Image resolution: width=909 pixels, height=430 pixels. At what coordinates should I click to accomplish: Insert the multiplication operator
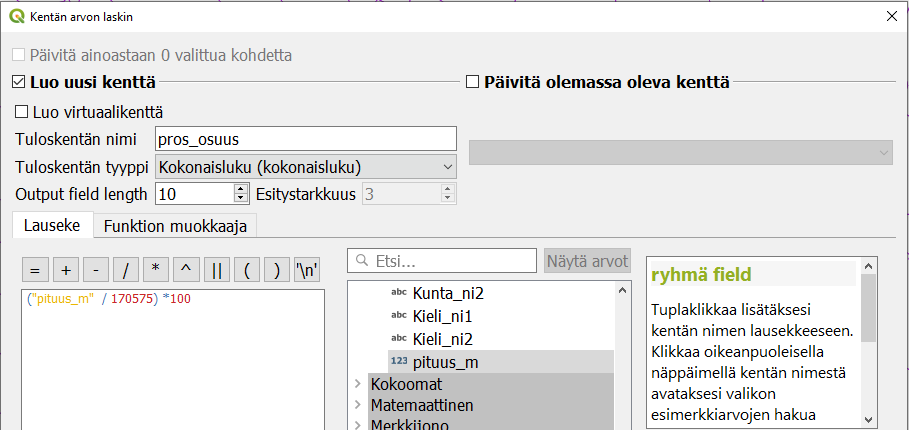(x=156, y=271)
